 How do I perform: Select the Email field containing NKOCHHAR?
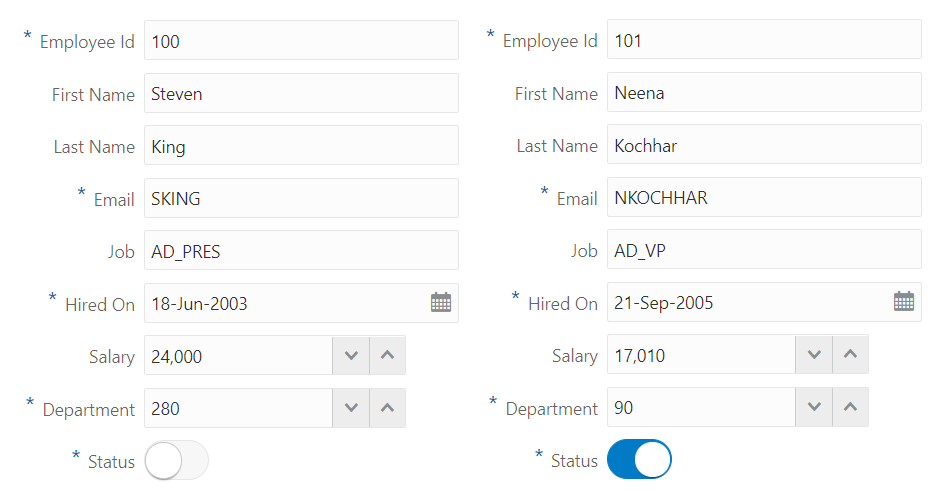point(763,198)
